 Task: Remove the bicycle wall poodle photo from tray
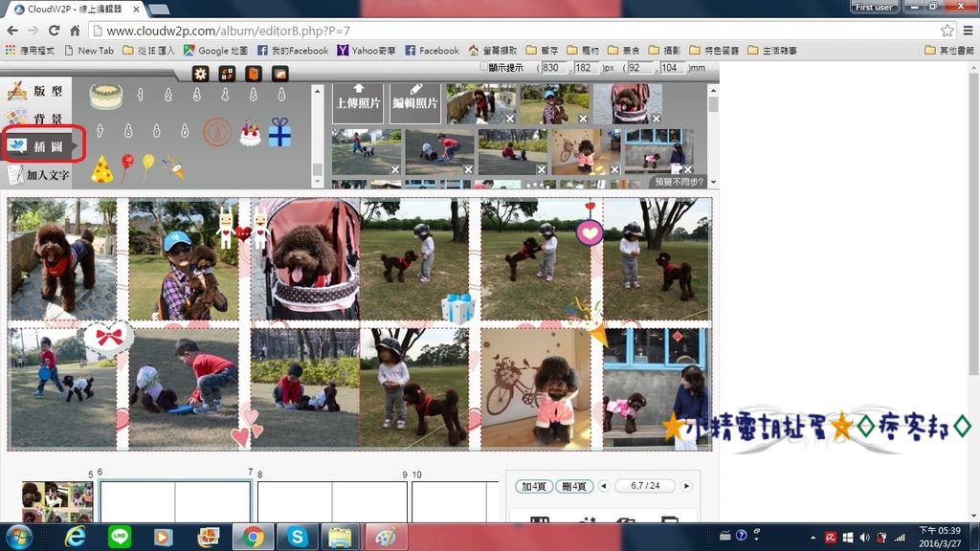(x=615, y=170)
